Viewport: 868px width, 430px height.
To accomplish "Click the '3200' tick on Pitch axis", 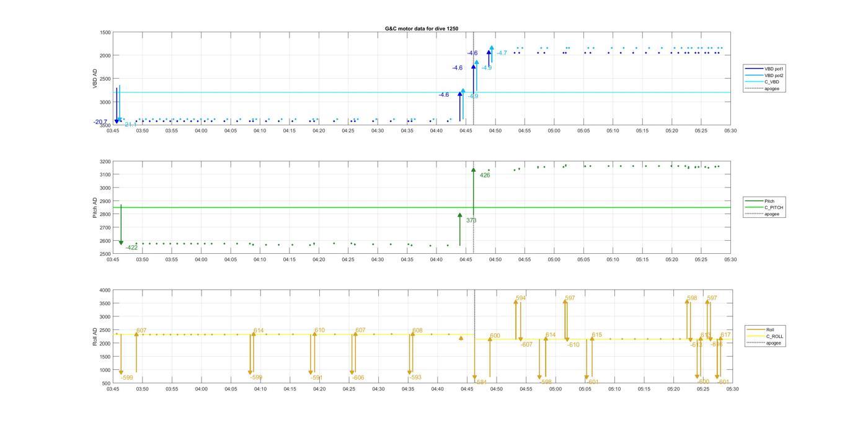I will click(x=105, y=162).
